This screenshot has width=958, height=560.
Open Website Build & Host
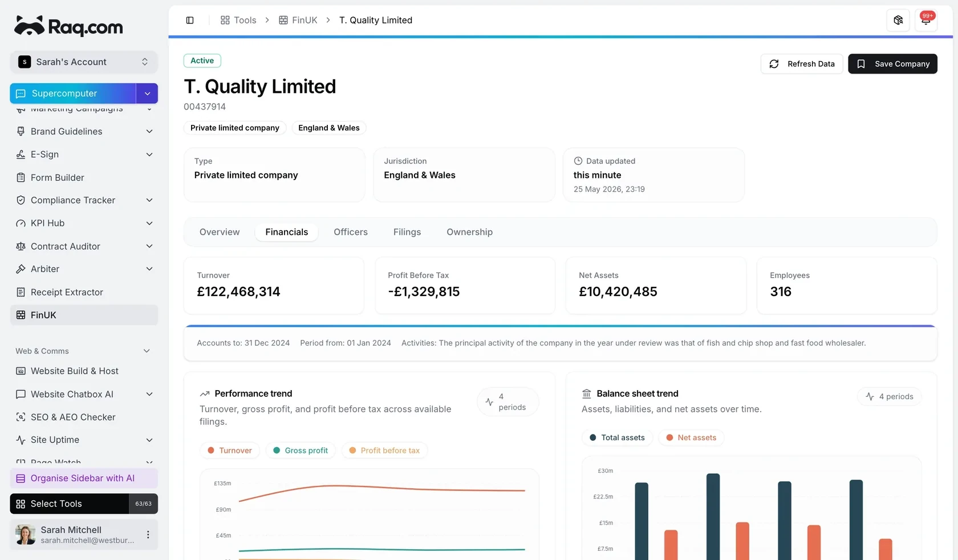coord(84,371)
